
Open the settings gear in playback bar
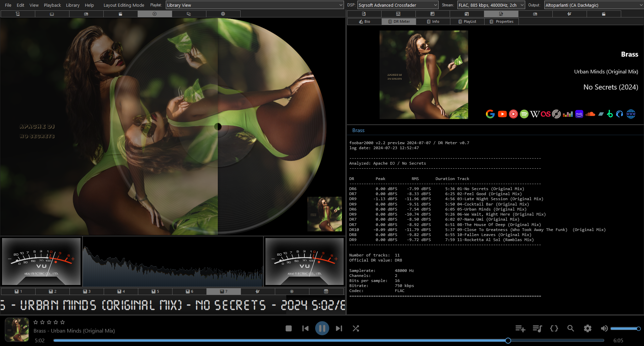(588, 329)
